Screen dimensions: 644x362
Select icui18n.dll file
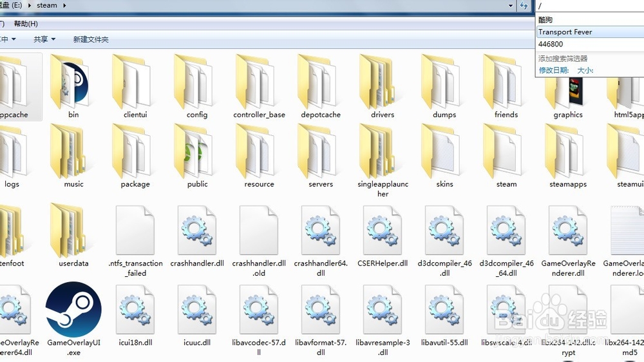click(x=135, y=316)
